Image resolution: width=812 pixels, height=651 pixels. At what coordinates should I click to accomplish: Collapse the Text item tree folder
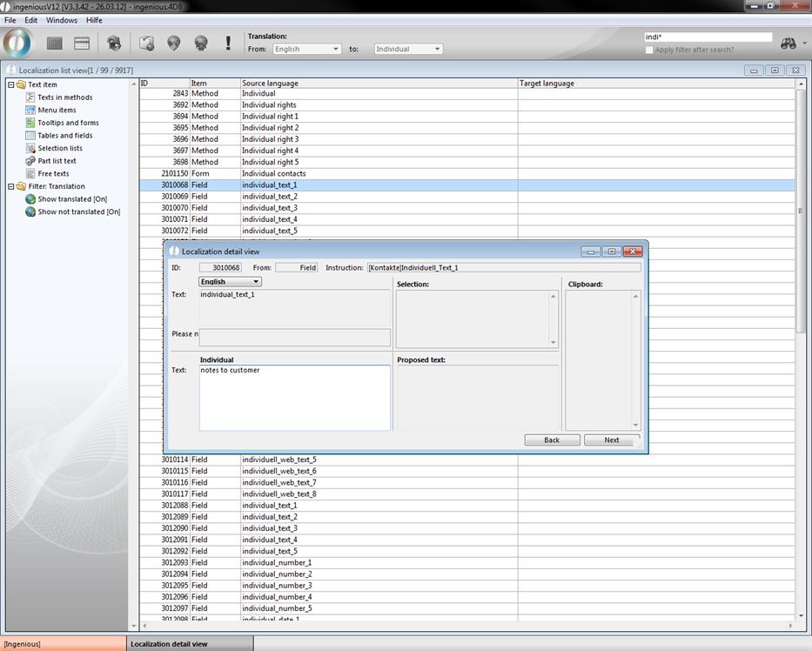[10, 84]
